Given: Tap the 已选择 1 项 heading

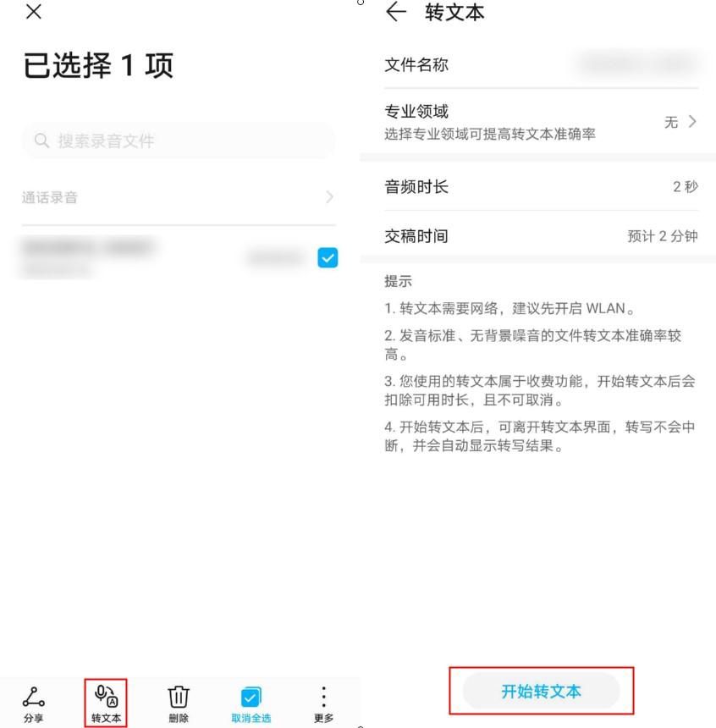Looking at the screenshot, I should pyautogui.click(x=98, y=65).
